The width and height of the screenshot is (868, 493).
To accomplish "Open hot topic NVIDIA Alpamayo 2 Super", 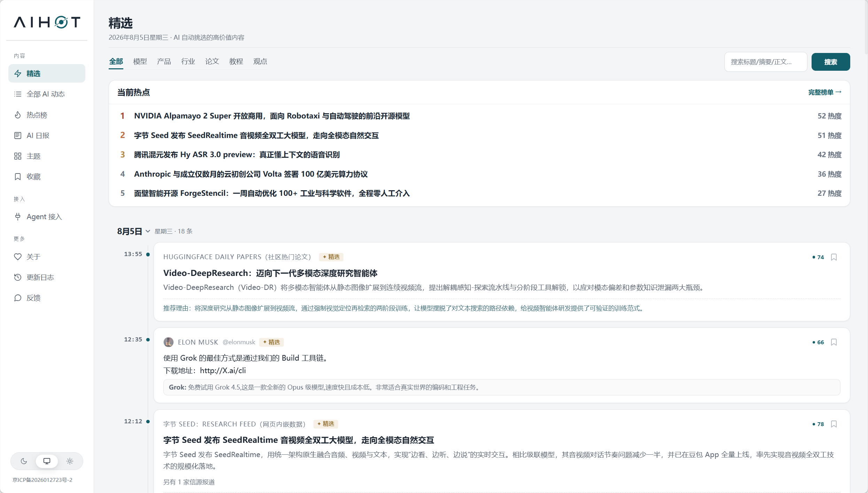I will (x=272, y=116).
